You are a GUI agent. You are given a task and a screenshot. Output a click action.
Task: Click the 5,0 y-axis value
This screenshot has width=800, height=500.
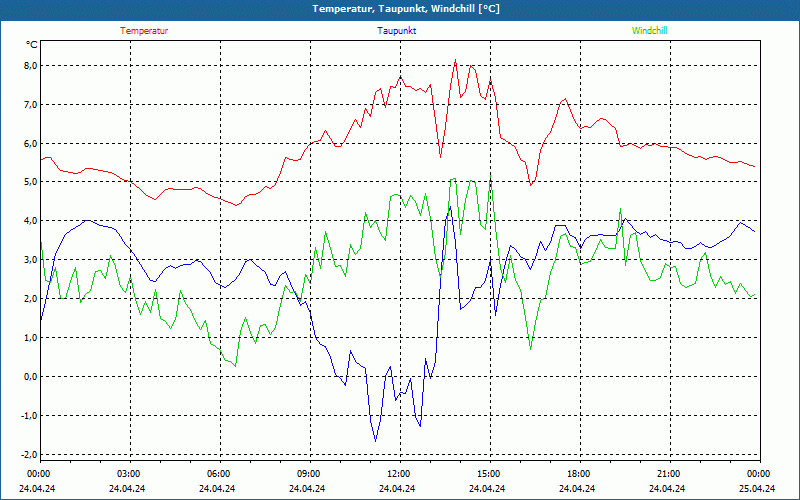click(31, 182)
